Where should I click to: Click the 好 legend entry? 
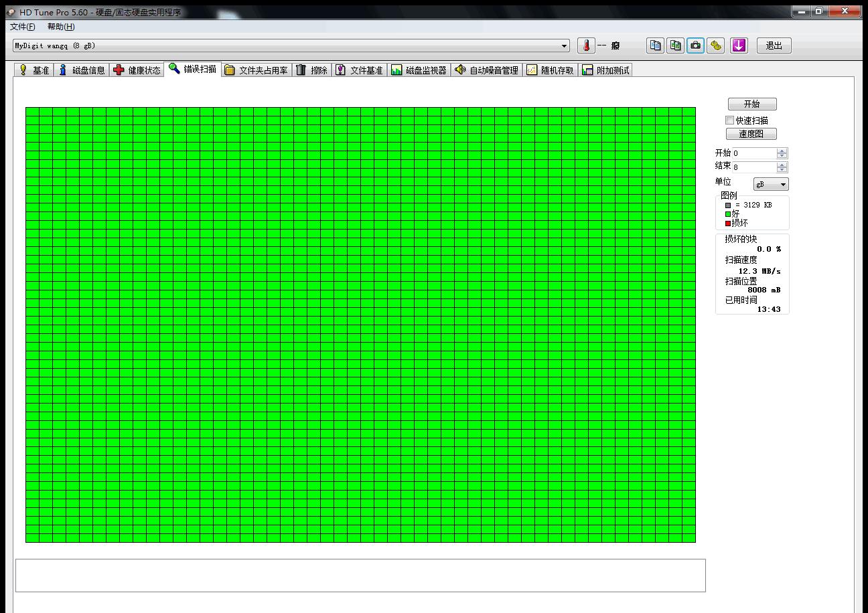pos(736,213)
